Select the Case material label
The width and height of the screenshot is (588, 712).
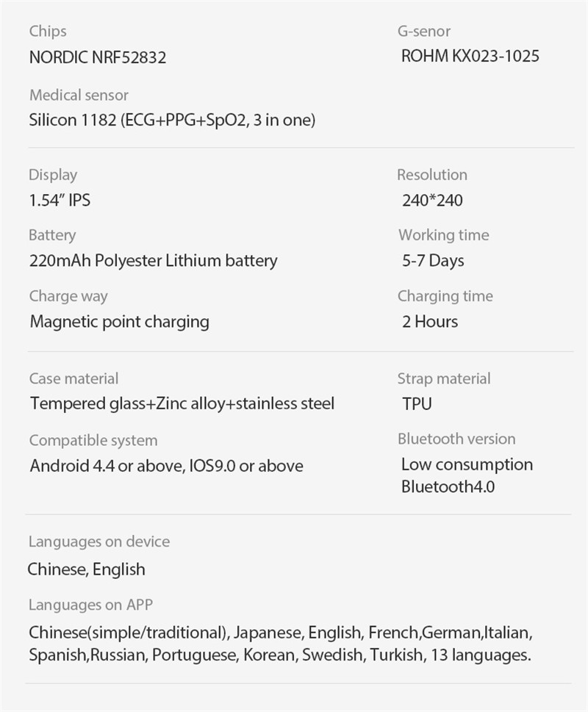pos(73,378)
